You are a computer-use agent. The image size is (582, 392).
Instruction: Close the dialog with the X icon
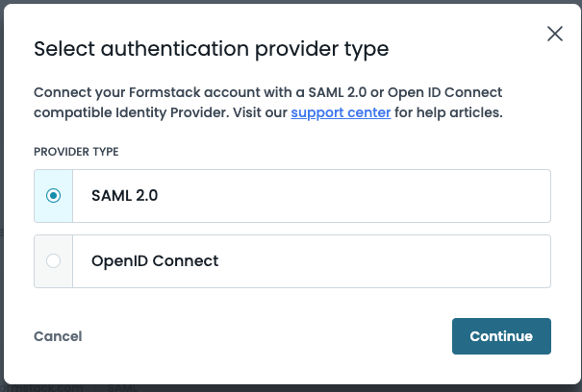point(555,34)
